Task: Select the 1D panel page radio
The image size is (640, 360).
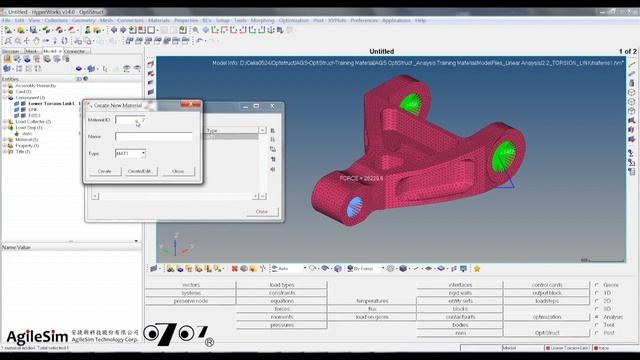Action: click(597, 293)
